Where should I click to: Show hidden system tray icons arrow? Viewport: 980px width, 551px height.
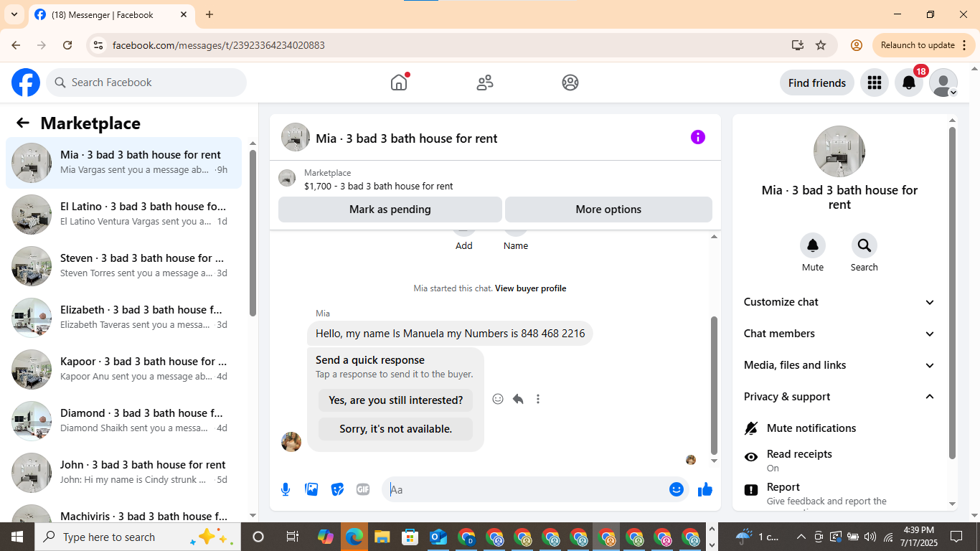pos(801,537)
